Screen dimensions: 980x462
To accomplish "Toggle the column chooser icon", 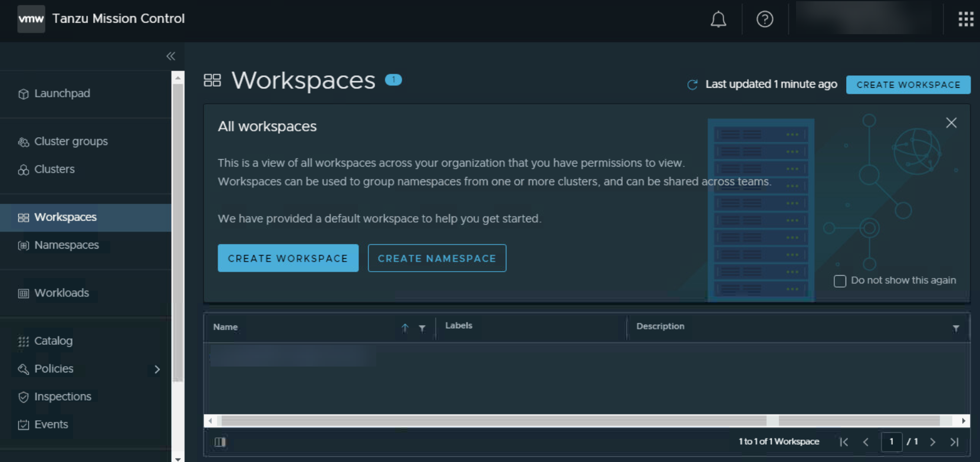I will [x=220, y=442].
